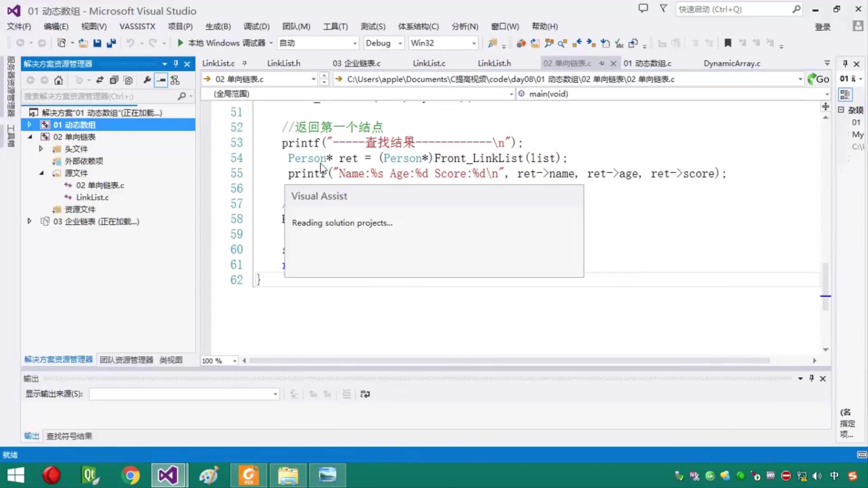Image resolution: width=868 pixels, height=488 pixels.
Task: Click the Save All toolbar icon
Action: point(112,43)
